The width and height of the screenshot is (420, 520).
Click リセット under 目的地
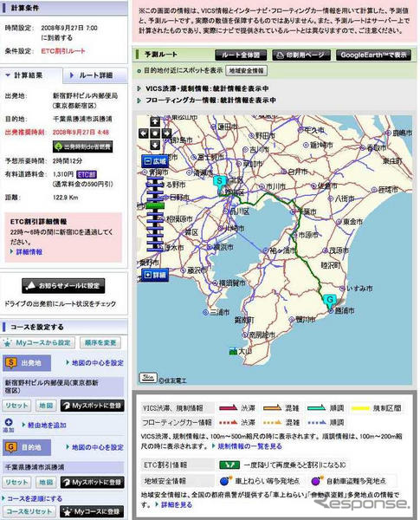[16, 482]
